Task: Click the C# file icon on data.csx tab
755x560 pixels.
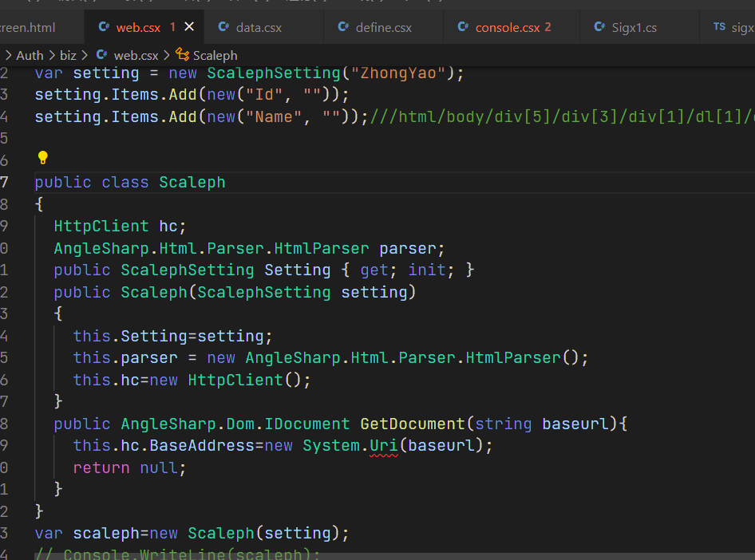Action: [223, 27]
